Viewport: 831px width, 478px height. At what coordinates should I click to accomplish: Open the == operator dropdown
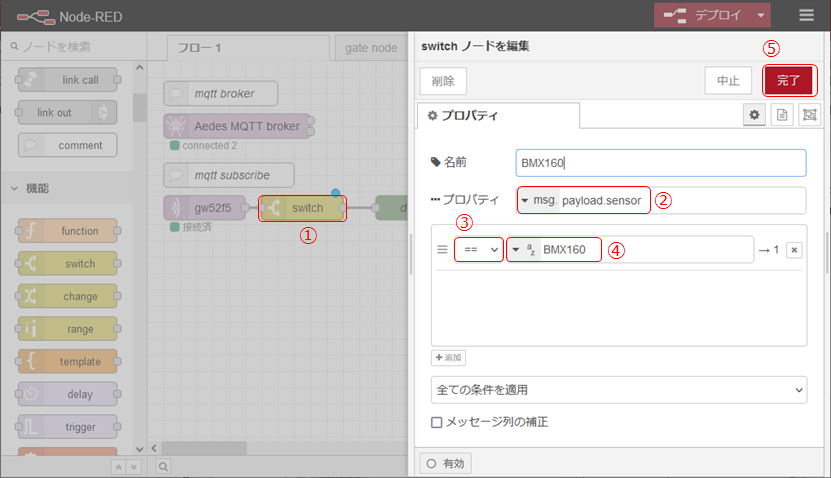tap(478, 250)
